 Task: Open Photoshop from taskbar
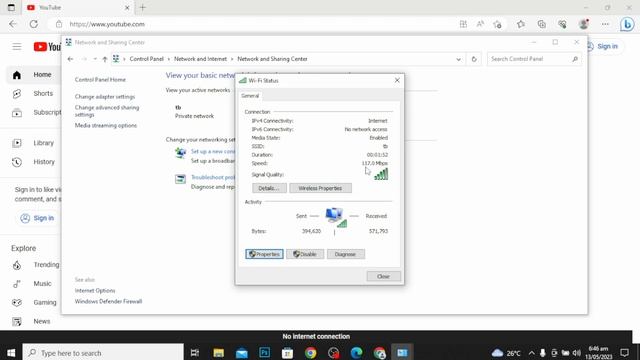[x=264, y=353]
